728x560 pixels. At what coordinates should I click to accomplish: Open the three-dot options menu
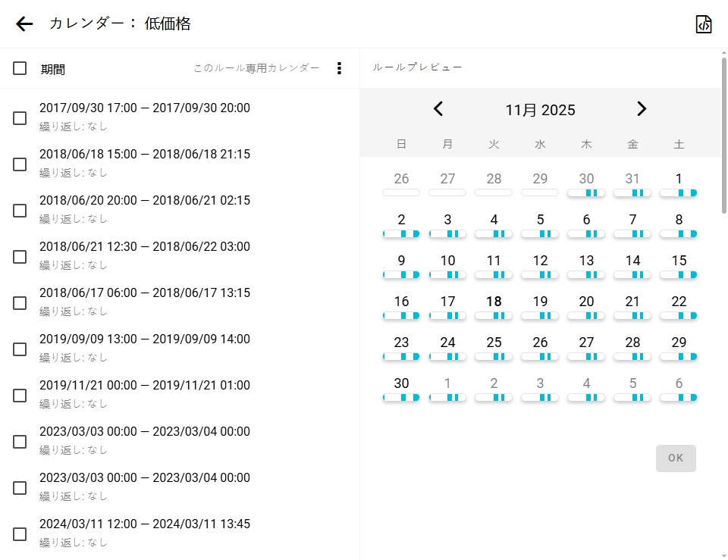click(339, 68)
